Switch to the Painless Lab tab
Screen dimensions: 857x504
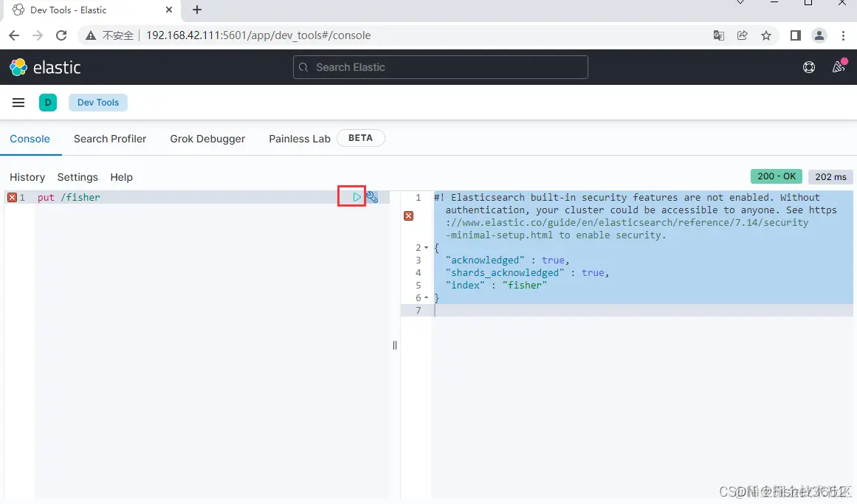pyautogui.click(x=300, y=139)
